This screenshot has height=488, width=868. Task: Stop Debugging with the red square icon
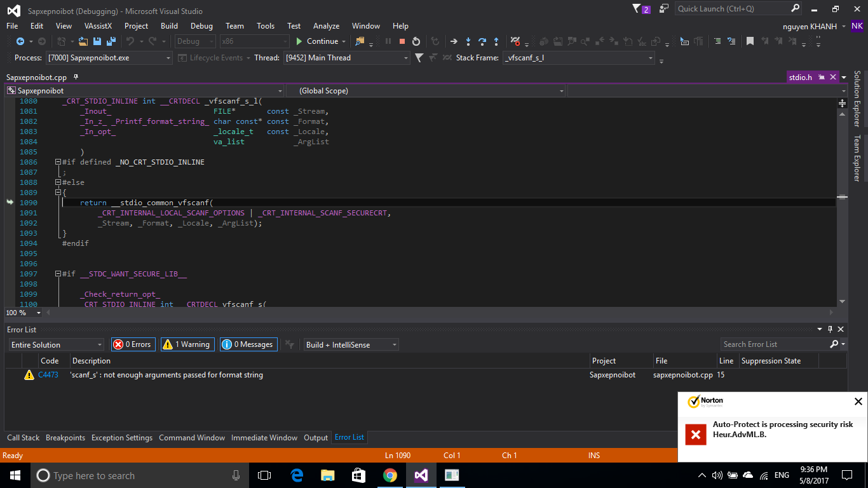[x=402, y=41]
